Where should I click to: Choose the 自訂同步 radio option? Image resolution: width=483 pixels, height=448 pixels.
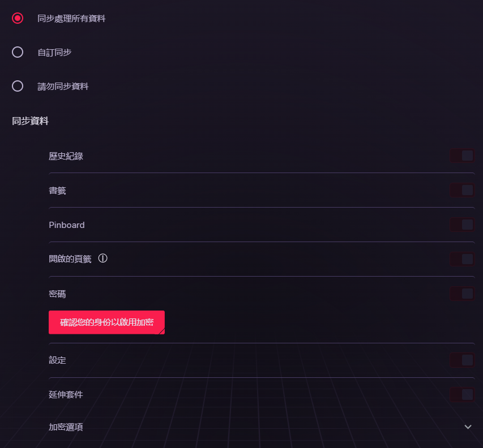click(x=18, y=52)
